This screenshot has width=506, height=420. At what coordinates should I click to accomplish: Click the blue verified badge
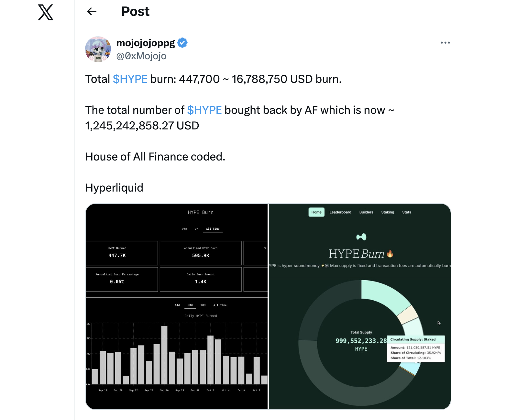(182, 43)
